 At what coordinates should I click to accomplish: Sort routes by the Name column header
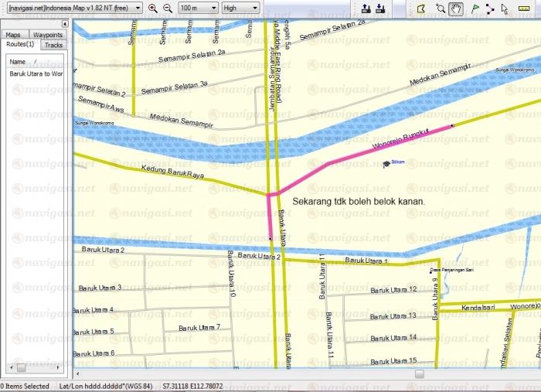pos(18,61)
